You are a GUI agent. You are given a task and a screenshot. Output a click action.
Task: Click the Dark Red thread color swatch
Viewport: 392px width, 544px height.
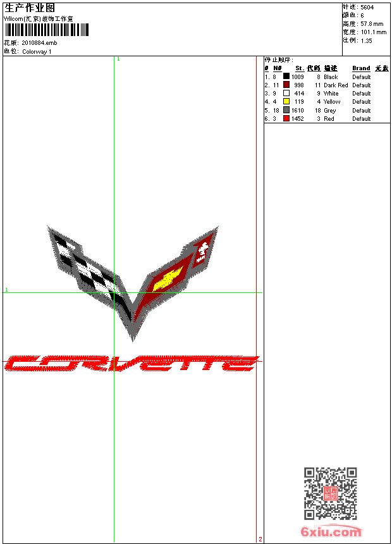tap(286, 84)
